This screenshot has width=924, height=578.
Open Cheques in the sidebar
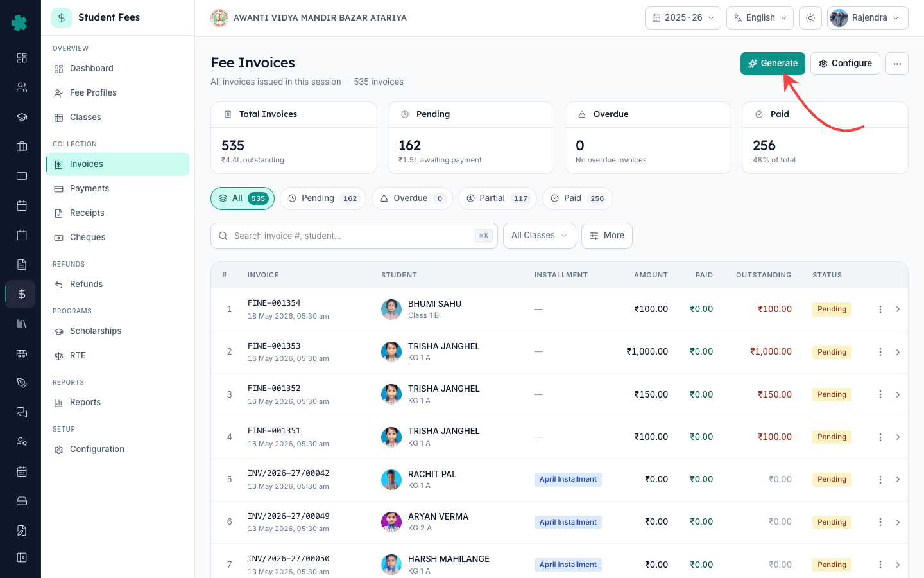[117, 238]
